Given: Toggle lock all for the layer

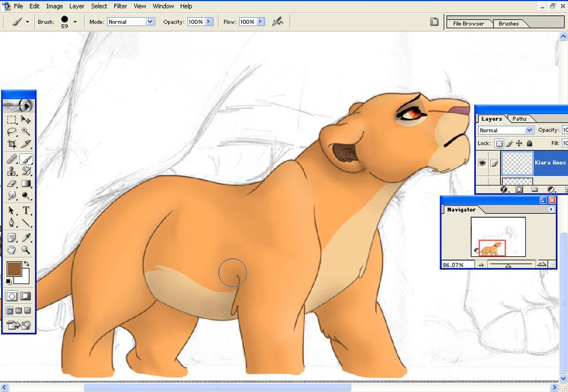Looking at the screenshot, I should (x=529, y=144).
